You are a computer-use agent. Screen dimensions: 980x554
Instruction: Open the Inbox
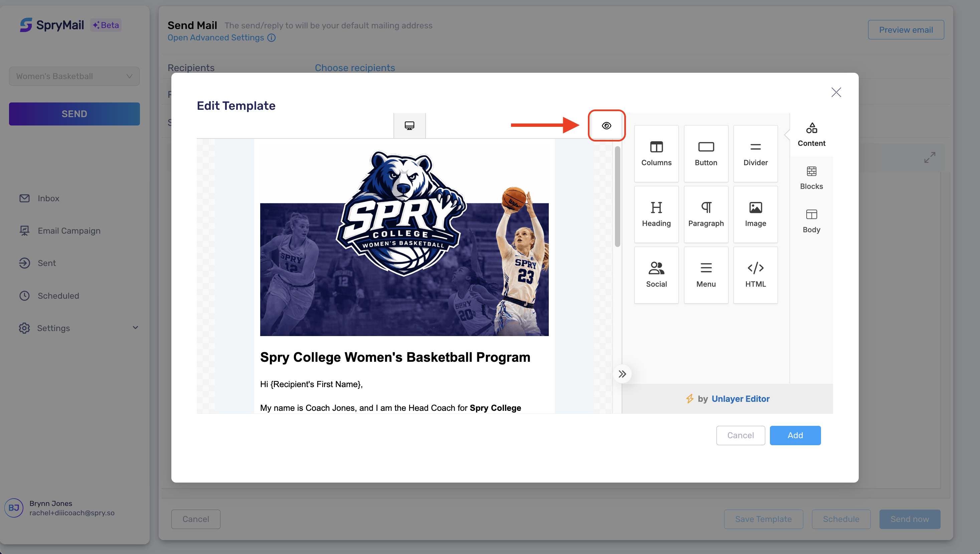coord(48,198)
